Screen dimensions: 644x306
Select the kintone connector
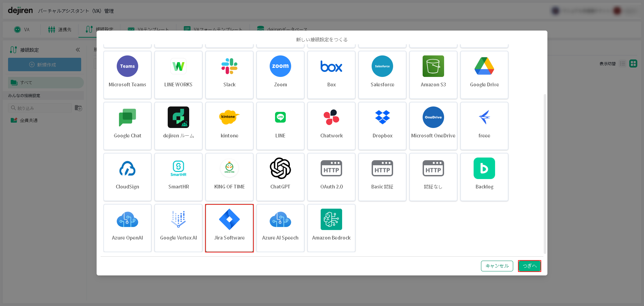[x=229, y=126]
